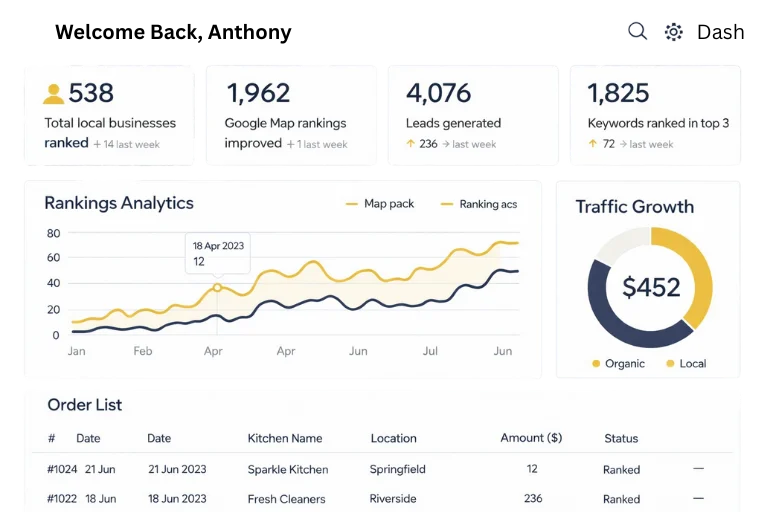
Task: Click the 21 Jun 2023 date cell
Action: pyautogui.click(x=177, y=469)
